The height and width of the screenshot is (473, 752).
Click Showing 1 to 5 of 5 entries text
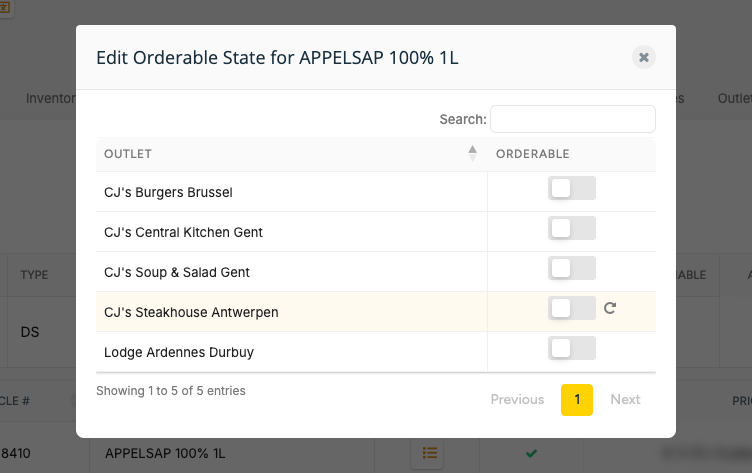pyautogui.click(x=171, y=391)
